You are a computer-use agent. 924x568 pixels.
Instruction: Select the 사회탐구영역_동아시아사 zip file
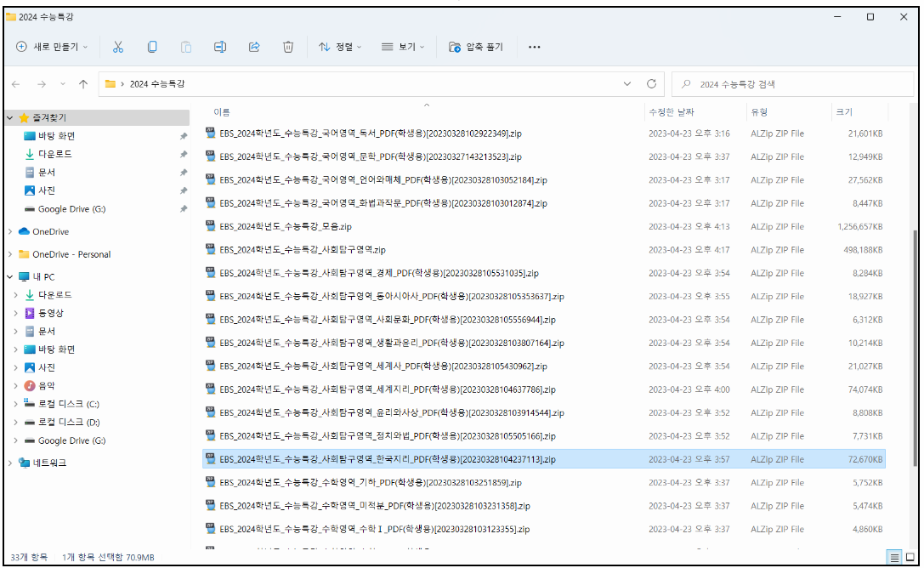click(392, 297)
